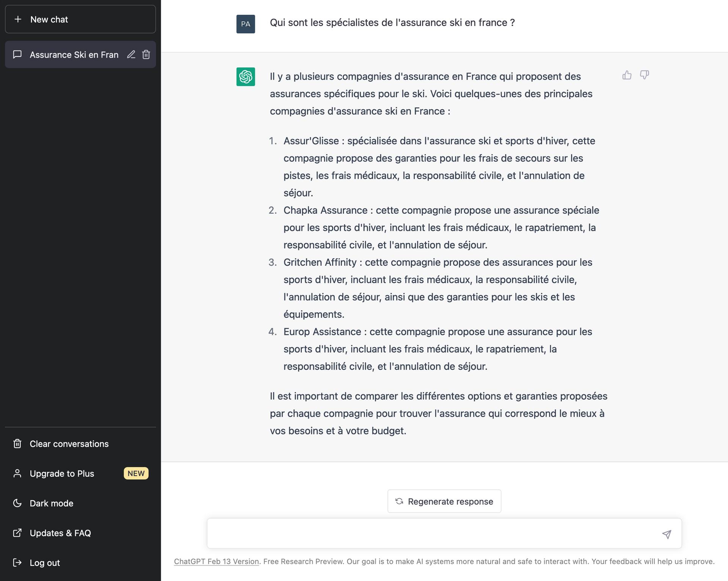728x581 pixels.
Task: Rename conversation with the pencil icon
Action: (131, 55)
